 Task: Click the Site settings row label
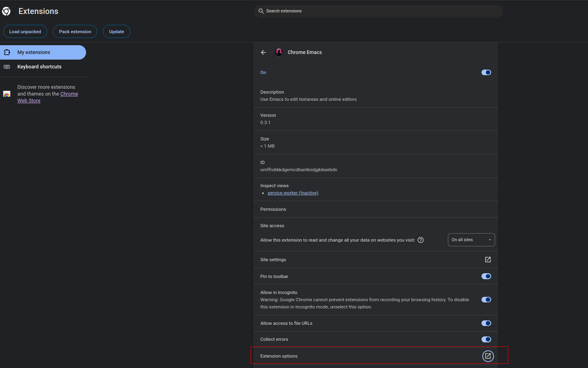(x=273, y=260)
